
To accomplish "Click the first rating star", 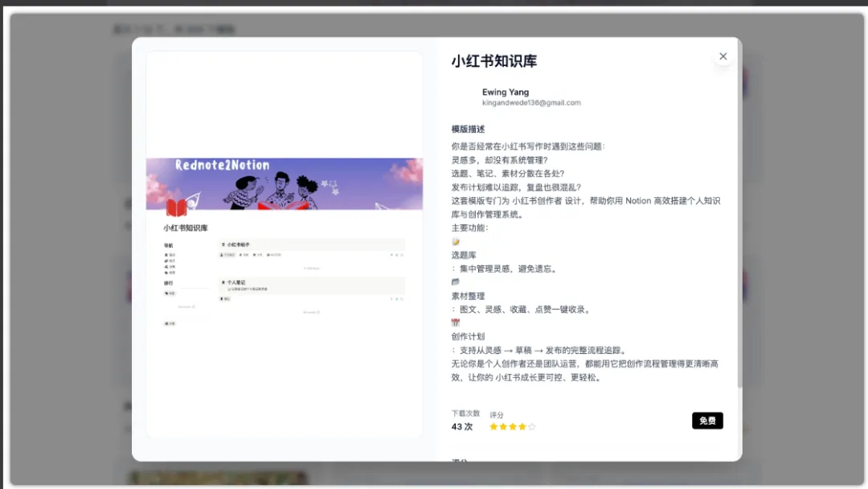I will [493, 426].
